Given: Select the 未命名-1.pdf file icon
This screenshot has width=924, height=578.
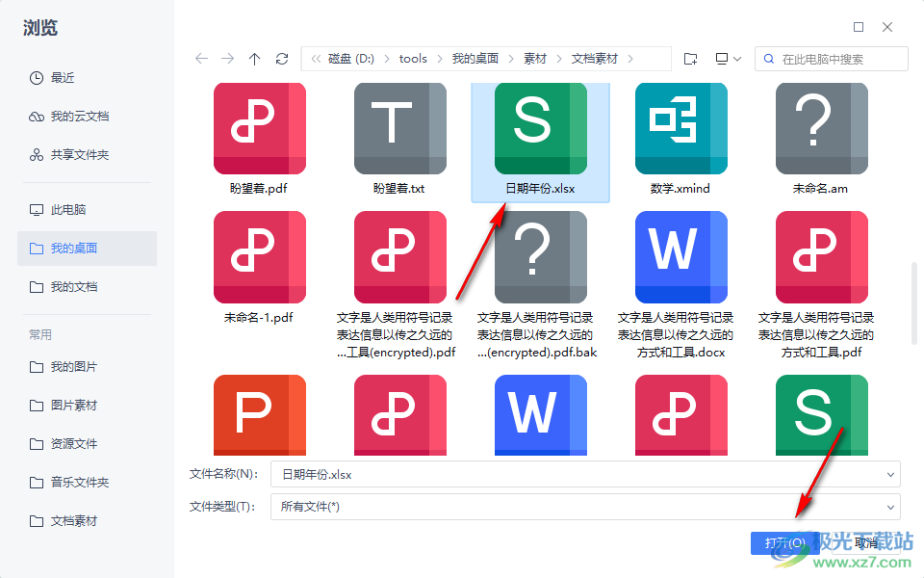Looking at the screenshot, I should pyautogui.click(x=259, y=257).
